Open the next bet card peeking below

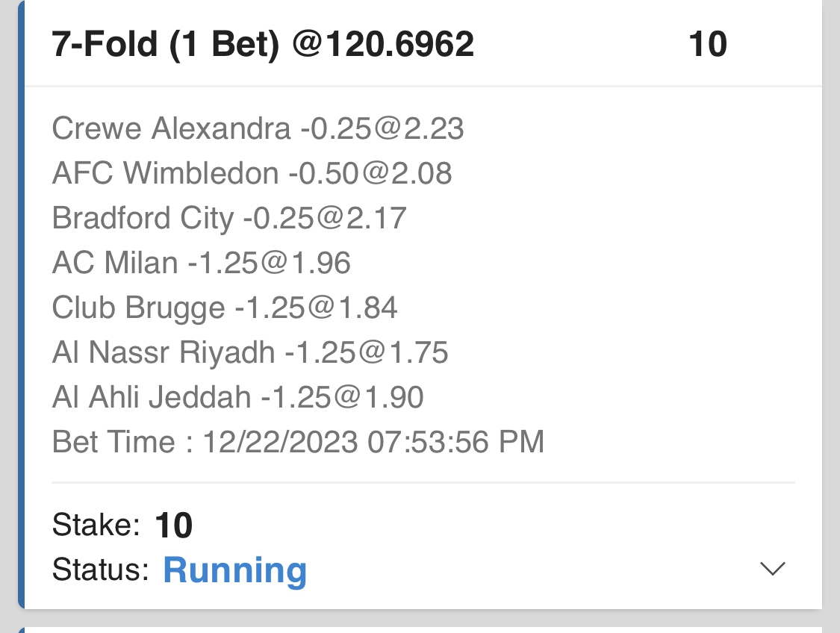click(418, 629)
